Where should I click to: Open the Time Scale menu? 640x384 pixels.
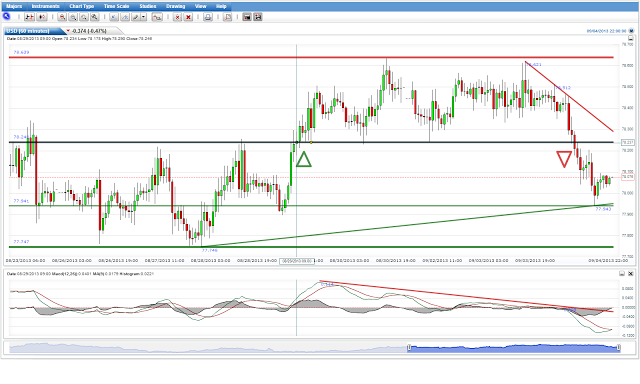pyautogui.click(x=116, y=6)
